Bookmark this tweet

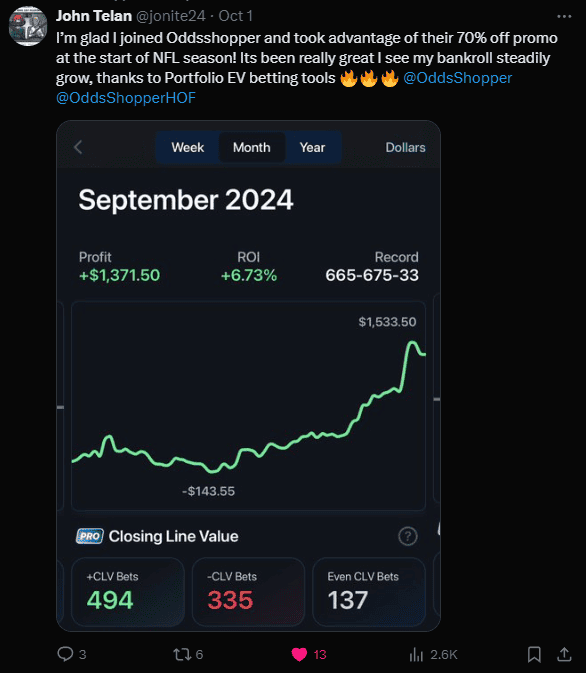[534, 655]
